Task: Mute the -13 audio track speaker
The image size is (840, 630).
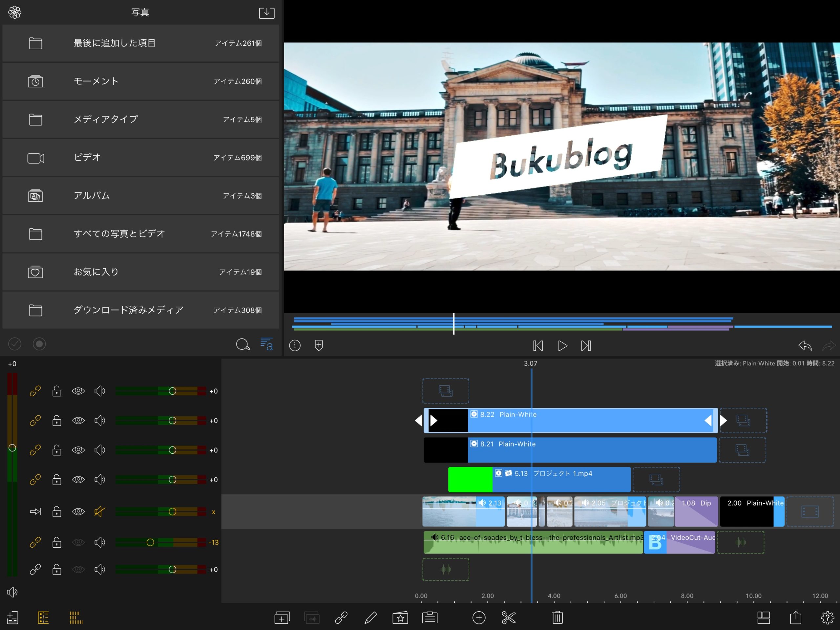Action: [99, 542]
